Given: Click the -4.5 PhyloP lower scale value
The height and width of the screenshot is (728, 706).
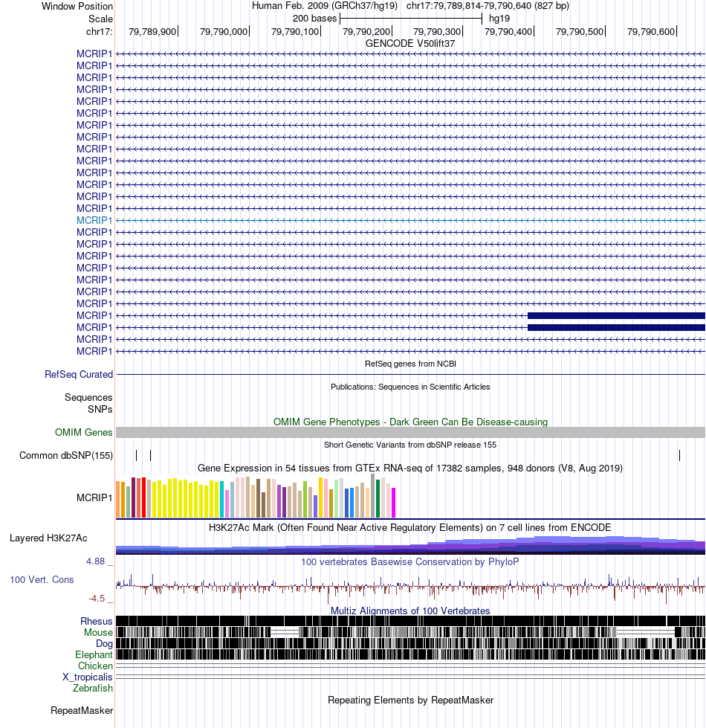Looking at the screenshot, I should point(97,599).
